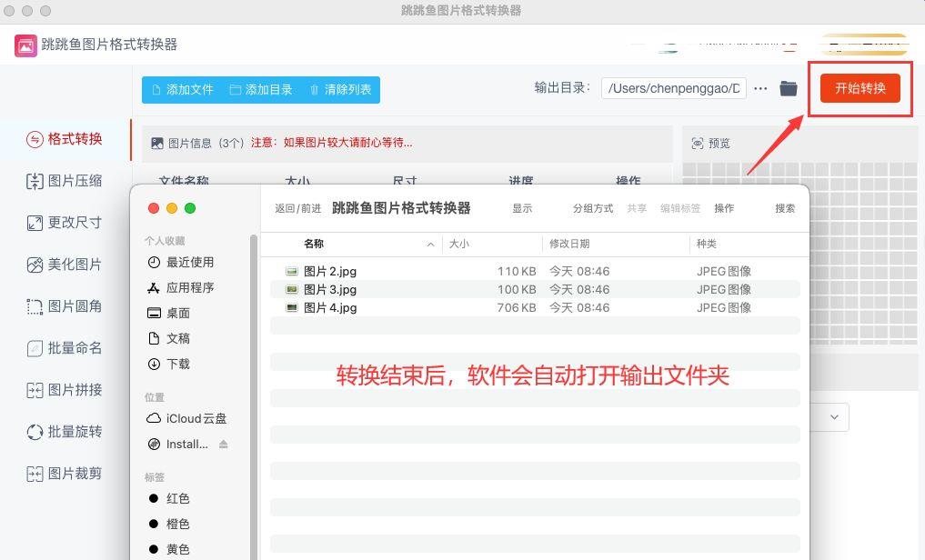This screenshot has height=560, width=925.
Task: Open 显示 menu in the Finder window
Action: (522, 208)
